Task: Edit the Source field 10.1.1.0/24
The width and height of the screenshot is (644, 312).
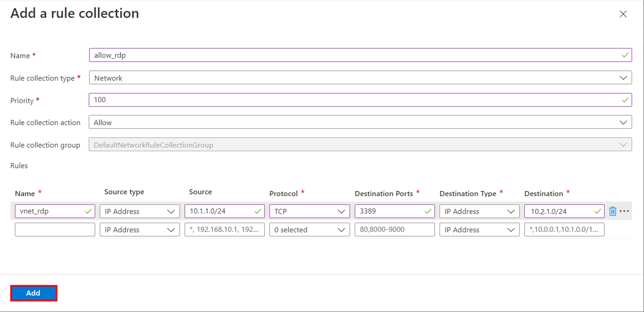Action: pos(224,211)
